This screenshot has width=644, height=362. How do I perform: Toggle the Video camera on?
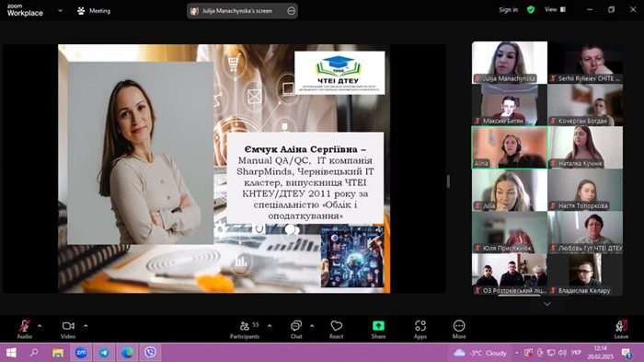(68, 330)
